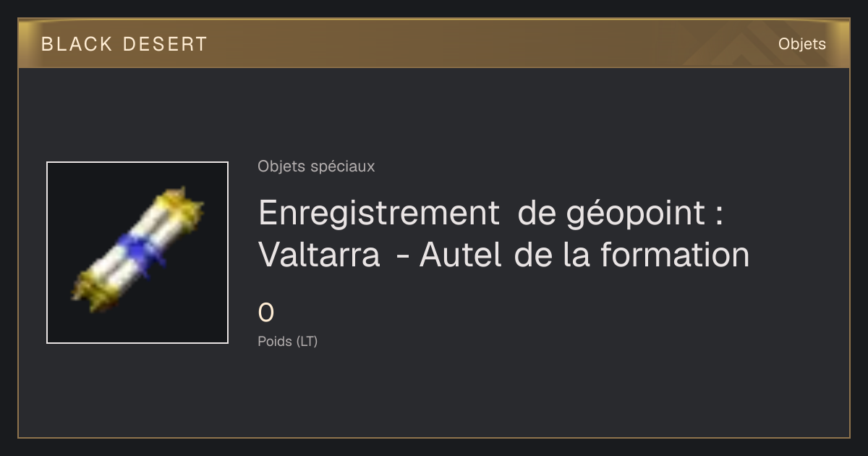Click the dash between Valtarra and Autel
The height and width of the screenshot is (456, 868).
(x=401, y=257)
